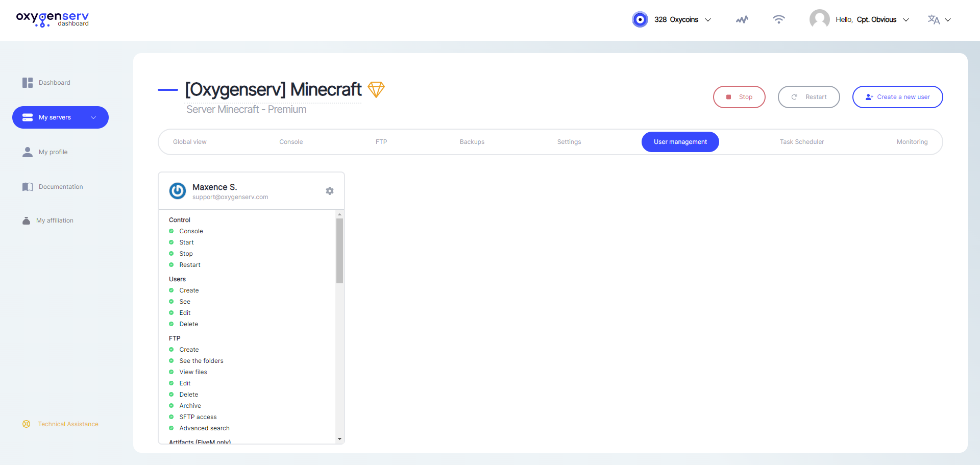This screenshot has height=465, width=980.
Task: Click the My servers server icon
Action: point(28,117)
